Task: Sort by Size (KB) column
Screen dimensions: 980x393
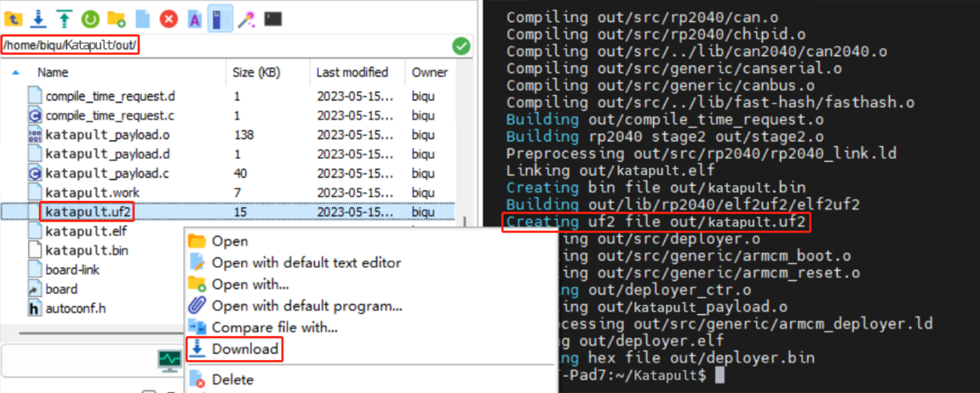Action: 256,72
